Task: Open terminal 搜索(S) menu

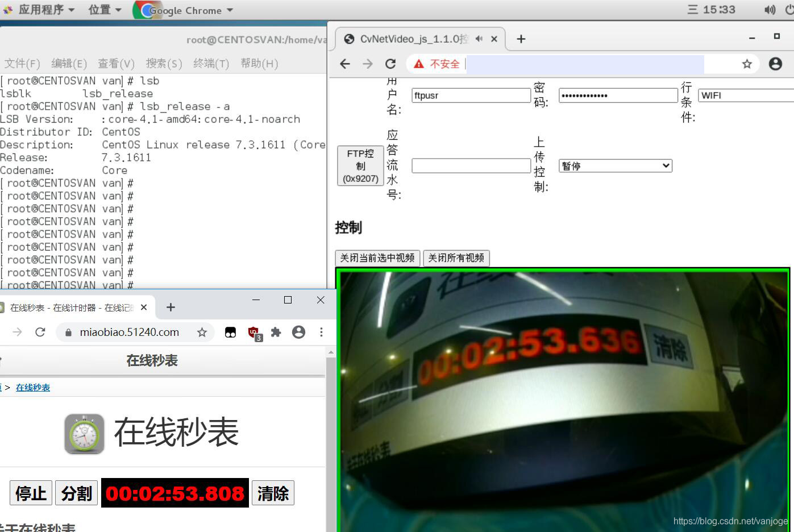Action: point(164,63)
